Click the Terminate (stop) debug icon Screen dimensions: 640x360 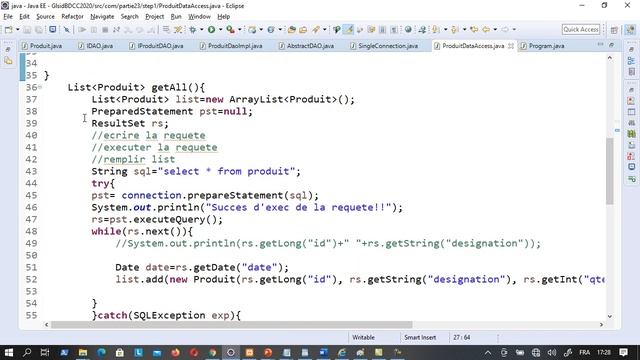click(105, 30)
